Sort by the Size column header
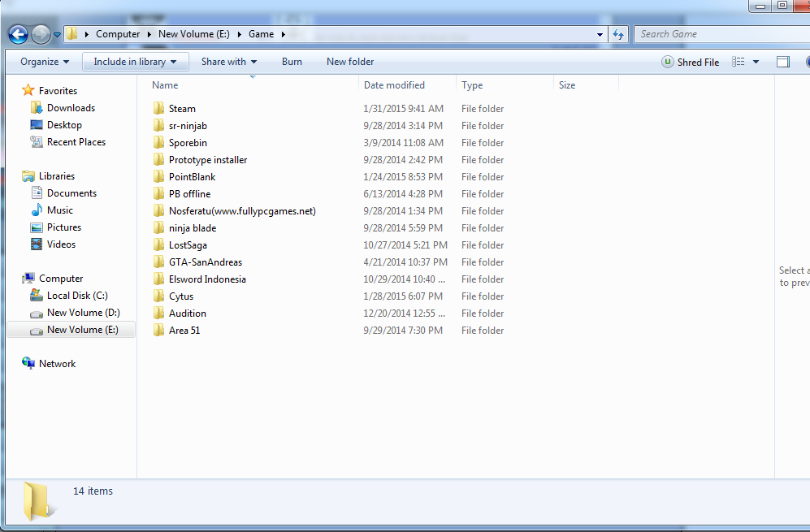Screen dimensions: 810x532 tap(567, 85)
